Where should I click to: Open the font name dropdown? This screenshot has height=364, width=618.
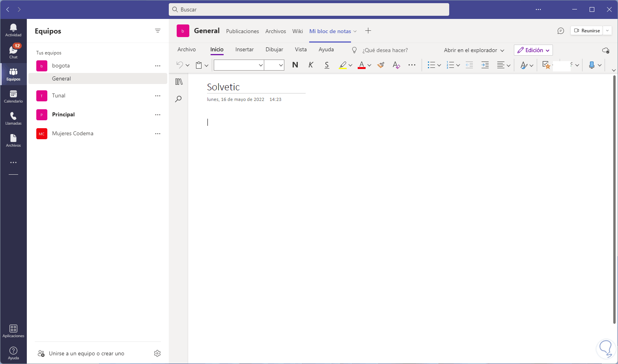click(261, 65)
